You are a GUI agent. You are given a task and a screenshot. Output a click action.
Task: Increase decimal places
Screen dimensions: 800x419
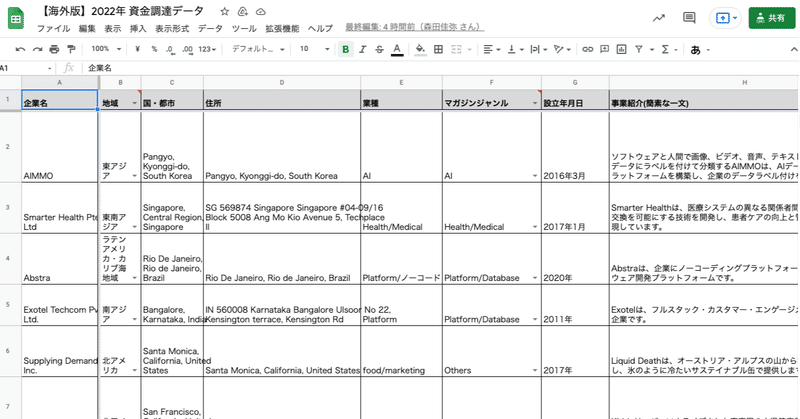(x=187, y=50)
